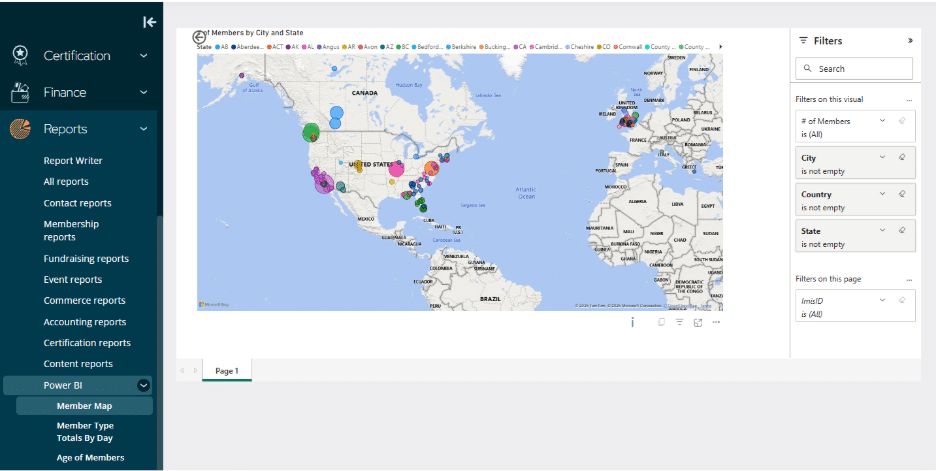Screen dimensions: 936x471
Task: Open the visual's filter icon below map
Action: pos(679,322)
